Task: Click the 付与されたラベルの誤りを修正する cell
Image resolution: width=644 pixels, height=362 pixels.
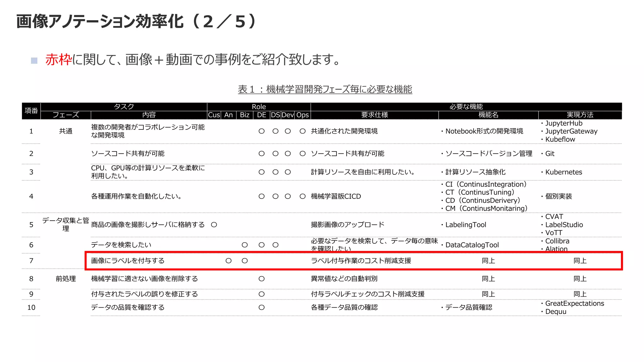Action: point(144,294)
